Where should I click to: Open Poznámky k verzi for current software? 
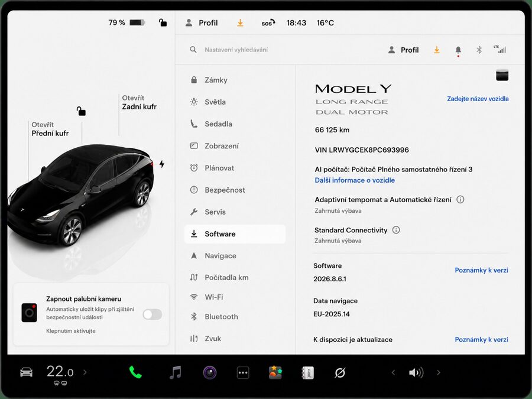(481, 270)
